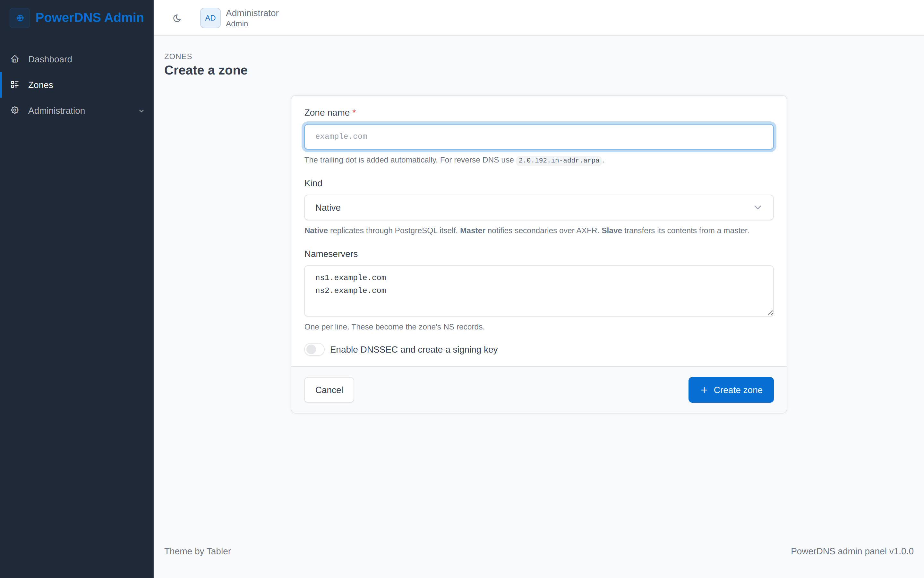Click the Cancel button

[x=329, y=390]
